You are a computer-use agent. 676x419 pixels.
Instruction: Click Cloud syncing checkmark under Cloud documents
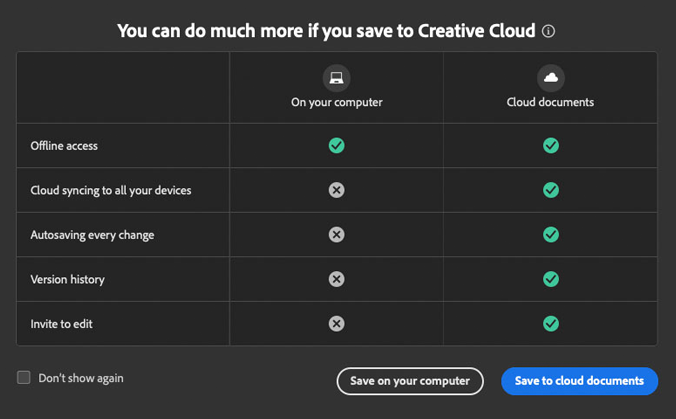[551, 190]
